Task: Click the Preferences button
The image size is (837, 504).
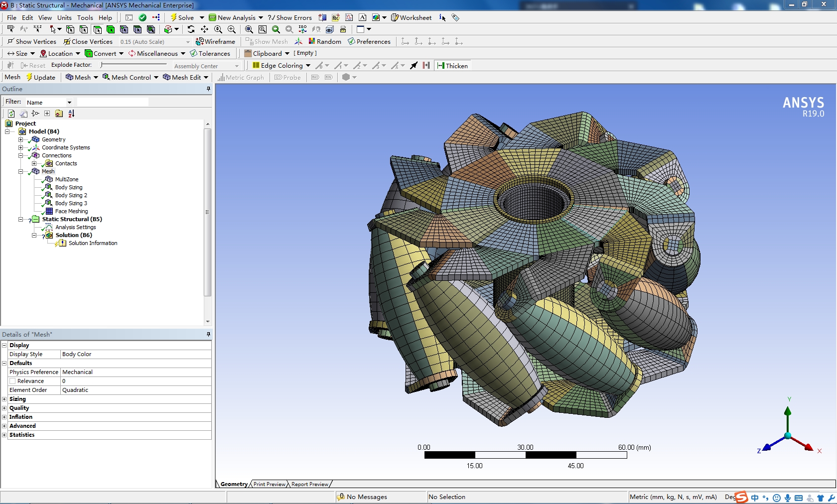Action: [x=369, y=41]
